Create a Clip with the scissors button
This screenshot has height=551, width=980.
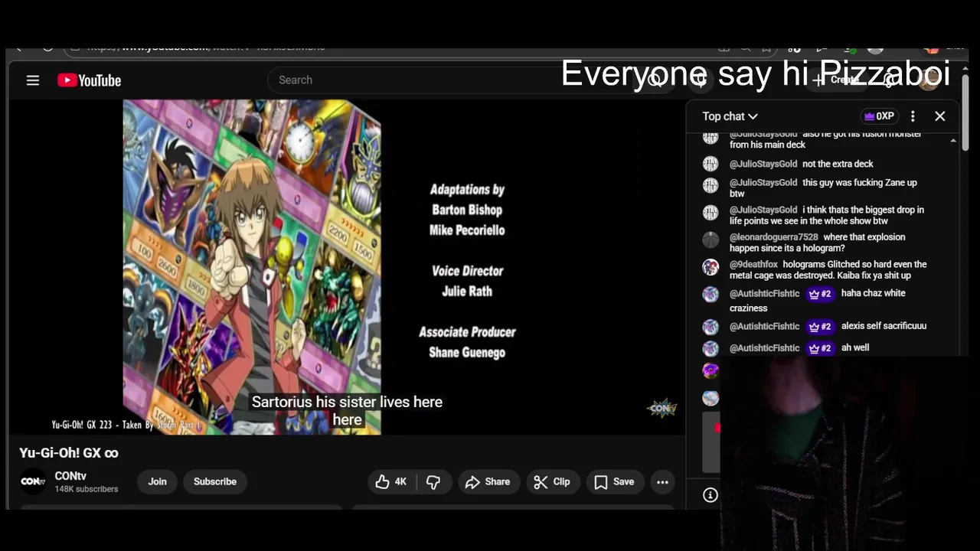click(553, 481)
